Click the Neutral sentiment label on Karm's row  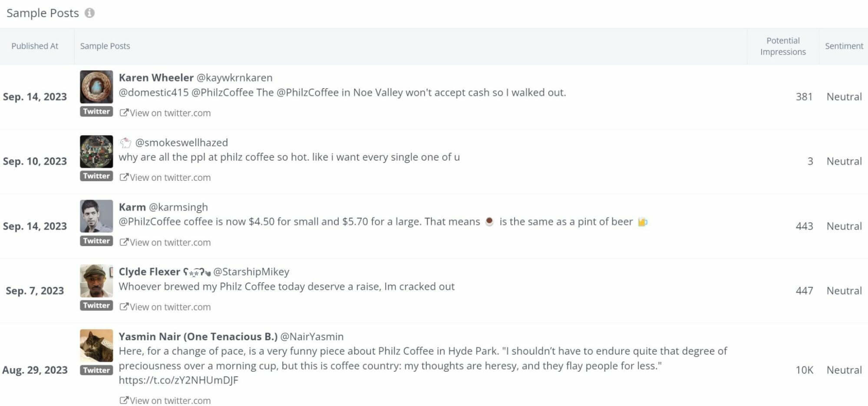pyautogui.click(x=843, y=226)
